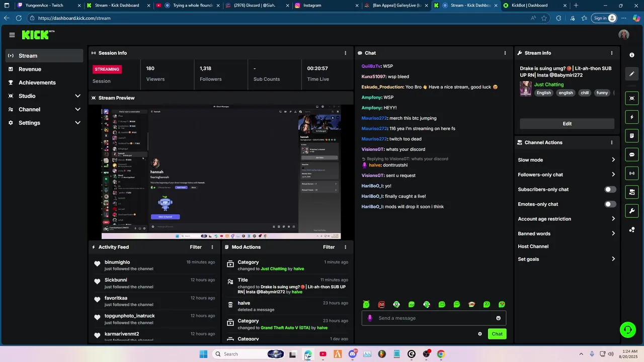Open Windows Start menu
The image size is (644, 362).
click(203, 354)
